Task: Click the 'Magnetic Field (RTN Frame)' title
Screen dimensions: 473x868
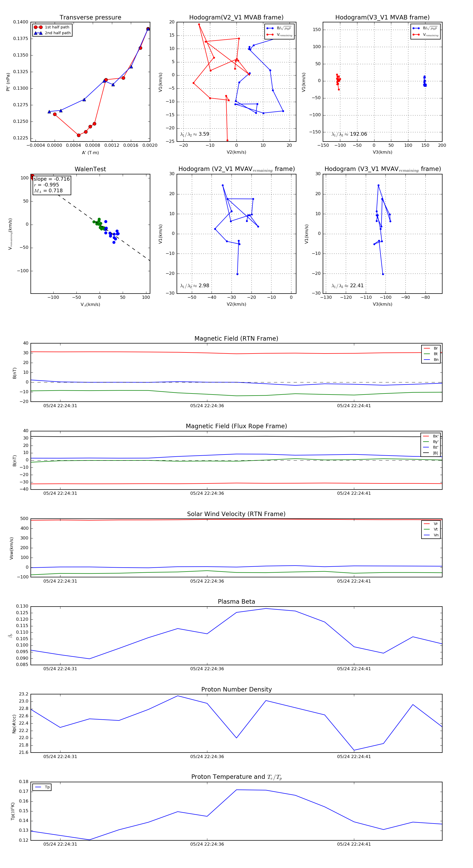Action: pyautogui.click(x=236, y=339)
